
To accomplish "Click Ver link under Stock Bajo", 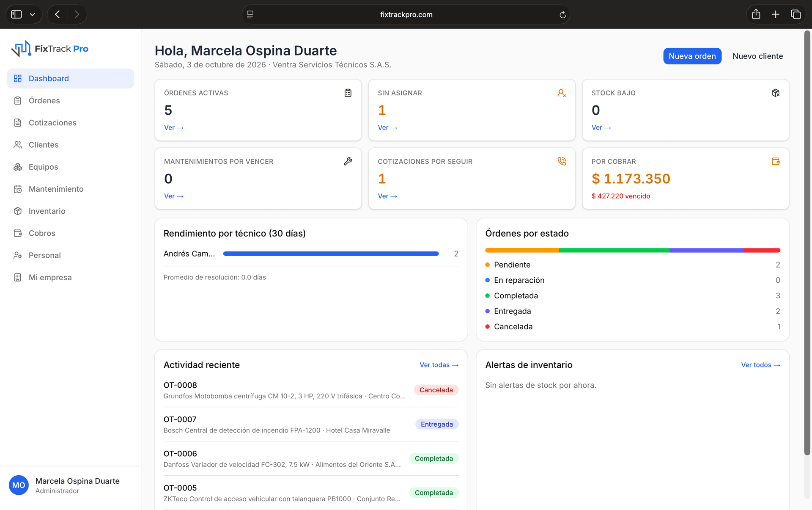I will point(601,127).
